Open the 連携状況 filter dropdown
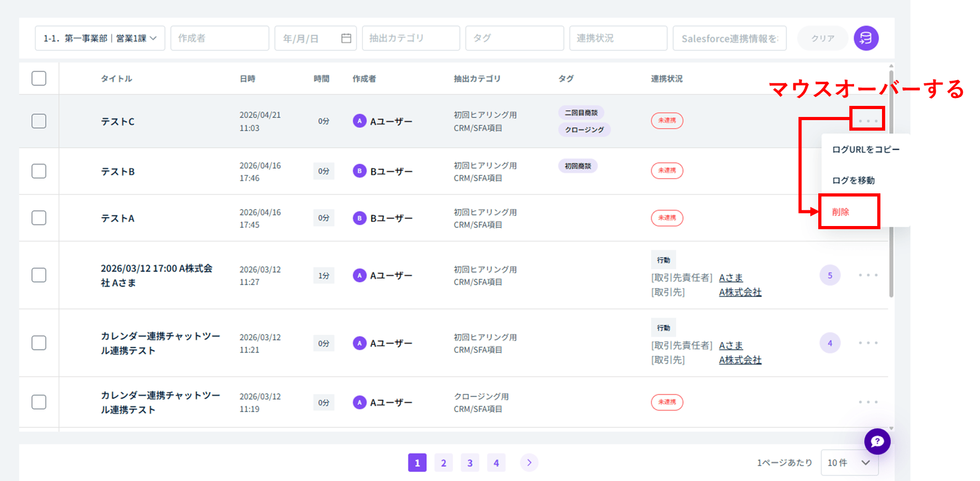The height and width of the screenshot is (481, 980). (x=618, y=38)
